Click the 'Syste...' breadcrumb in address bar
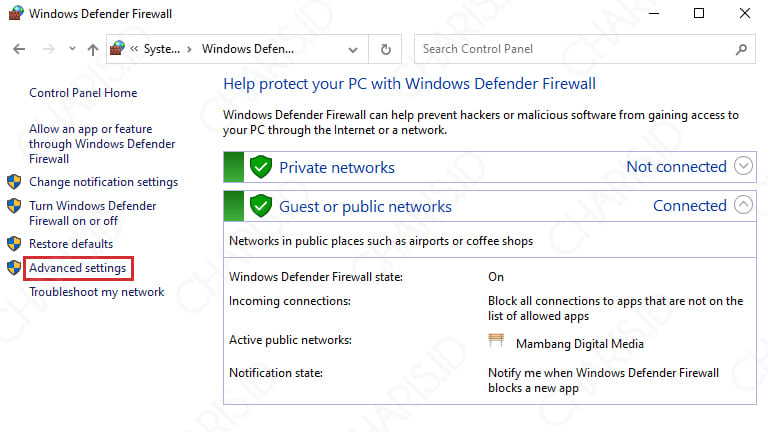The height and width of the screenshot is (432, 768). 162,49
